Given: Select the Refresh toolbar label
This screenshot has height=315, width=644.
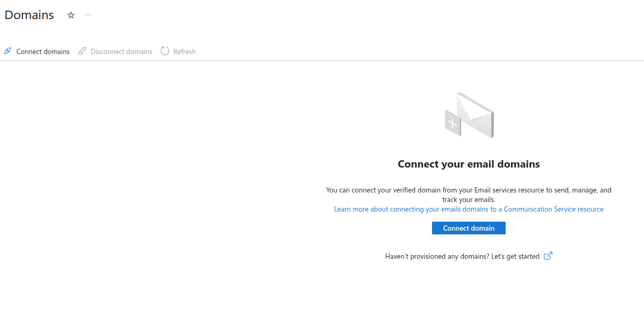Looking at the screenshot, I should click(184, 51).
